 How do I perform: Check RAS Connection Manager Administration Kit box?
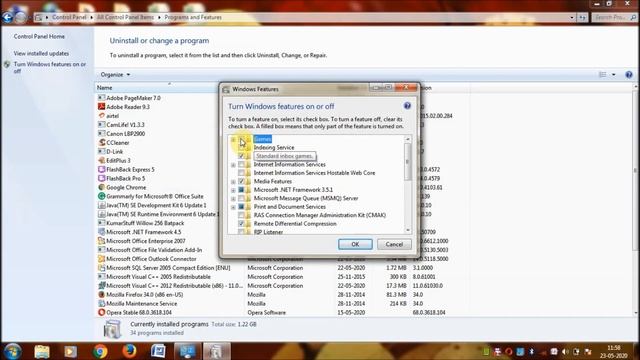click(241, 215)
